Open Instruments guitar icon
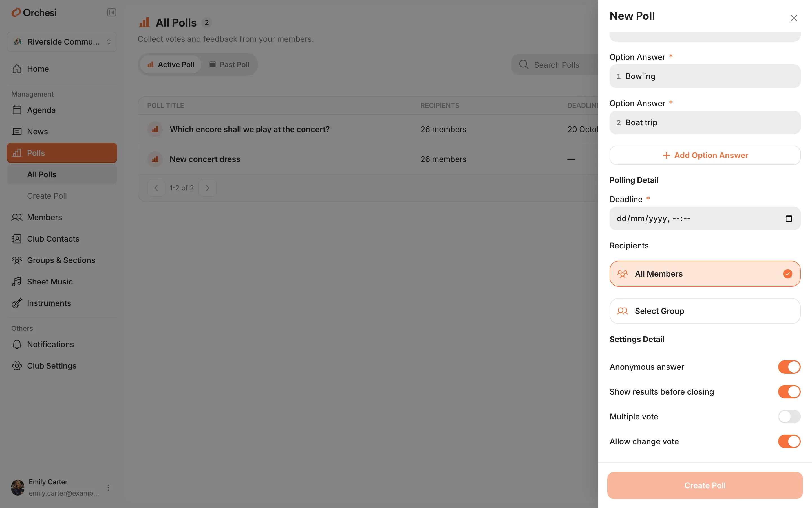This screenshot has height=508, width=812. [x=17, y=303]
